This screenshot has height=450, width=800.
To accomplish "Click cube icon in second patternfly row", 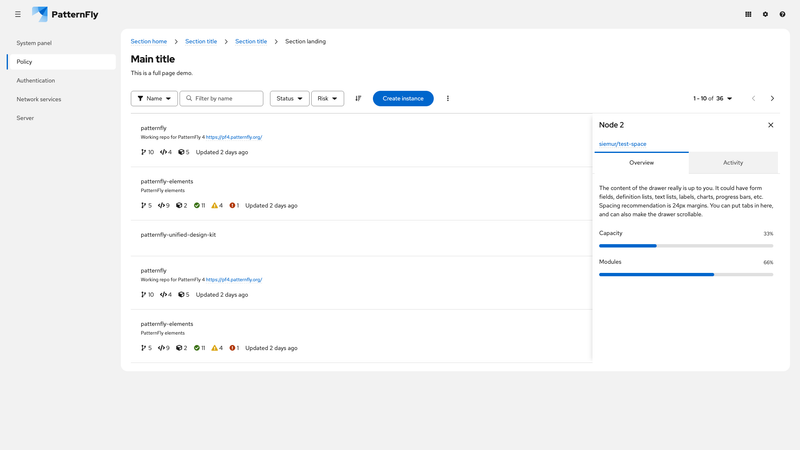I will tap(181, 294).
